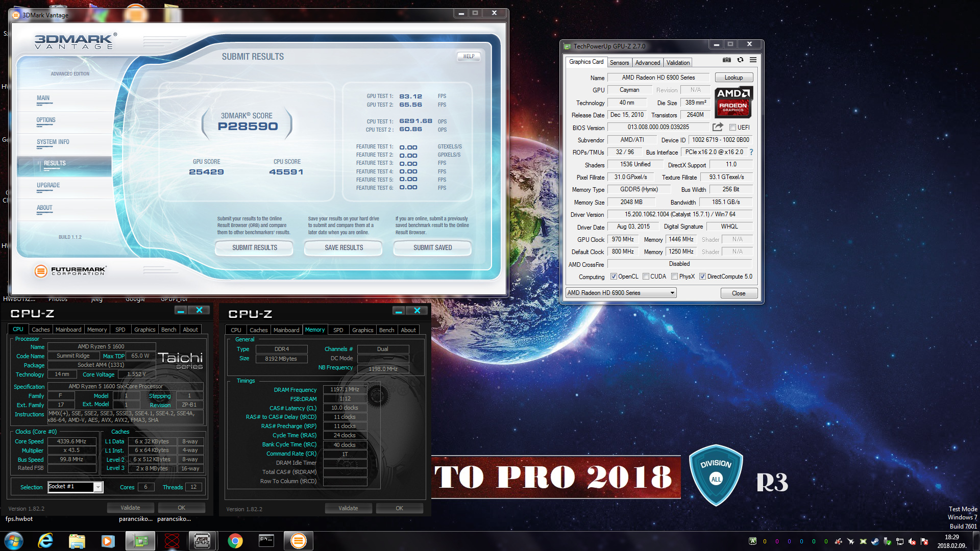Screen dimensions: 980x551
Task: Click the Bus Interface question mark icon
Action: (751, 152)
